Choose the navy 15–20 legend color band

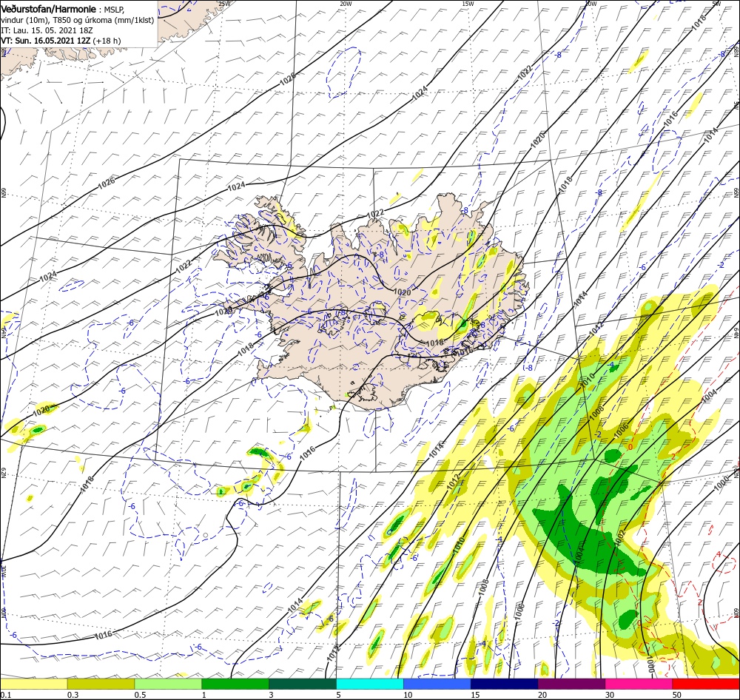tap(505, 684)
